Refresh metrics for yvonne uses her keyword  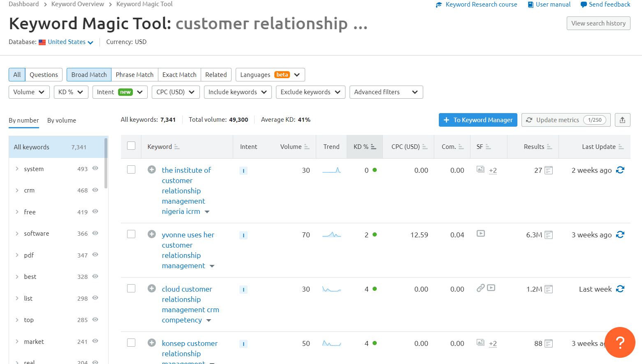620,235
